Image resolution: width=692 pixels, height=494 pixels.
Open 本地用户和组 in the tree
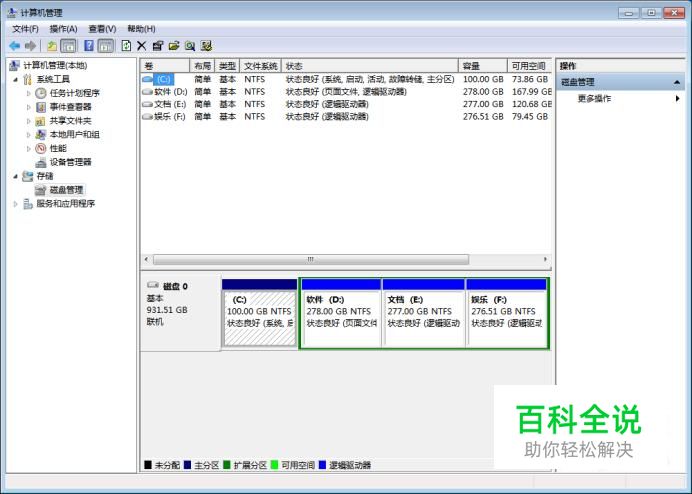(x=74, y=134)
